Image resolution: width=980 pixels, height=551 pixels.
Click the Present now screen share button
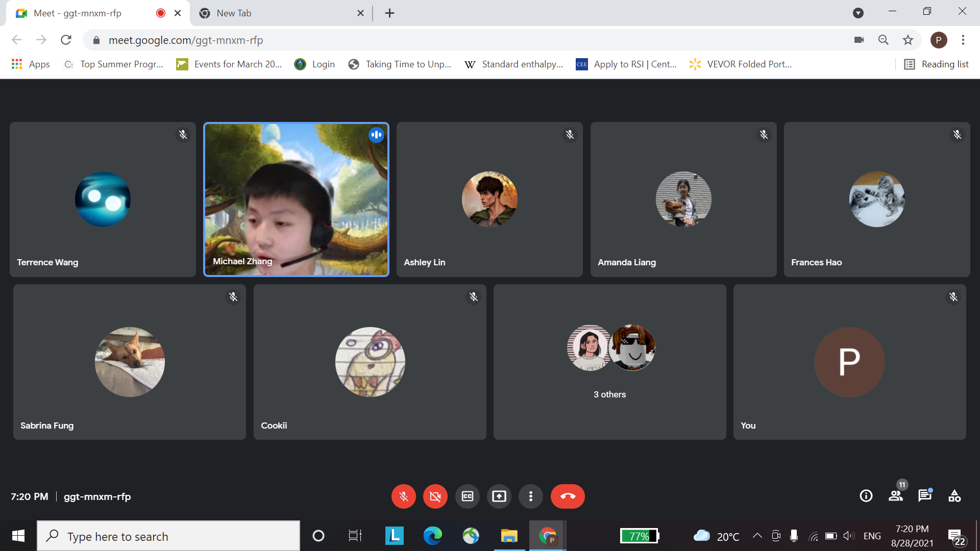click(x=499, y=496)
